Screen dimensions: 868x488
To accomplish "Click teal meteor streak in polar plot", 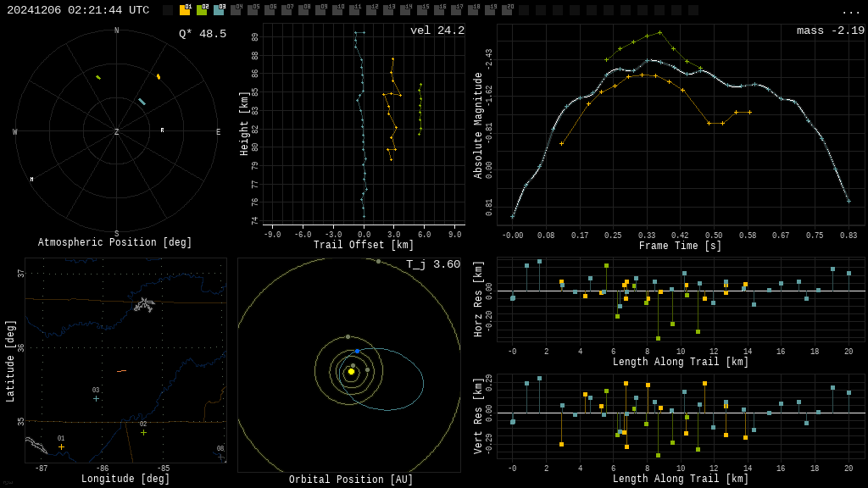I will pos(142,102).
